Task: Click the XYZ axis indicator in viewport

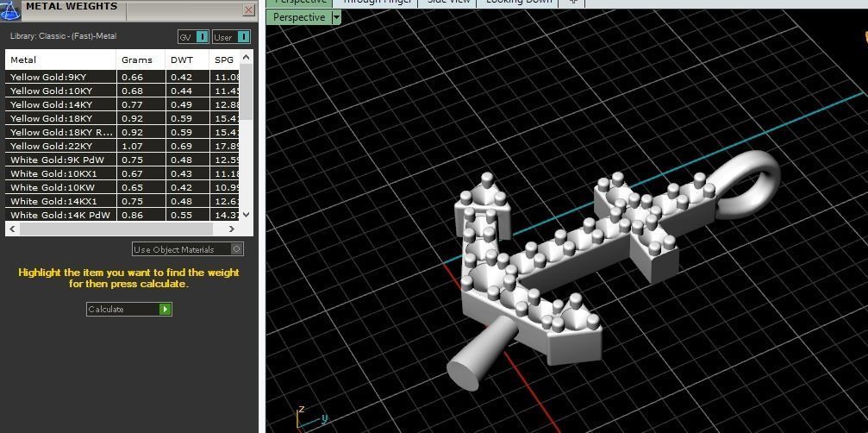Action: tap(311, 418)
